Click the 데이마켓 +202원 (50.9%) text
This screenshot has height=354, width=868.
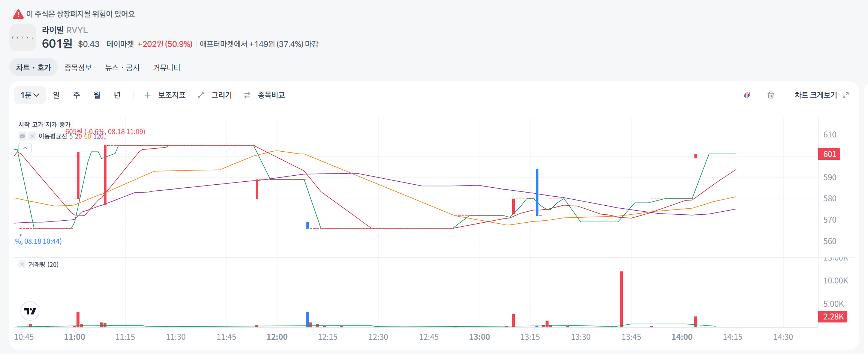point(150,44)
